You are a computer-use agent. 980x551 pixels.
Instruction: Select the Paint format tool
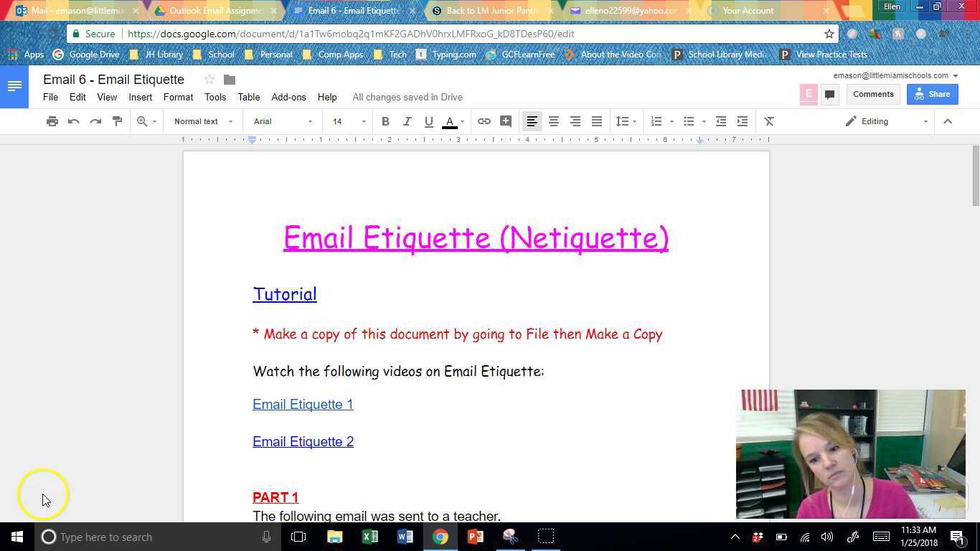[x=117, y=121]
